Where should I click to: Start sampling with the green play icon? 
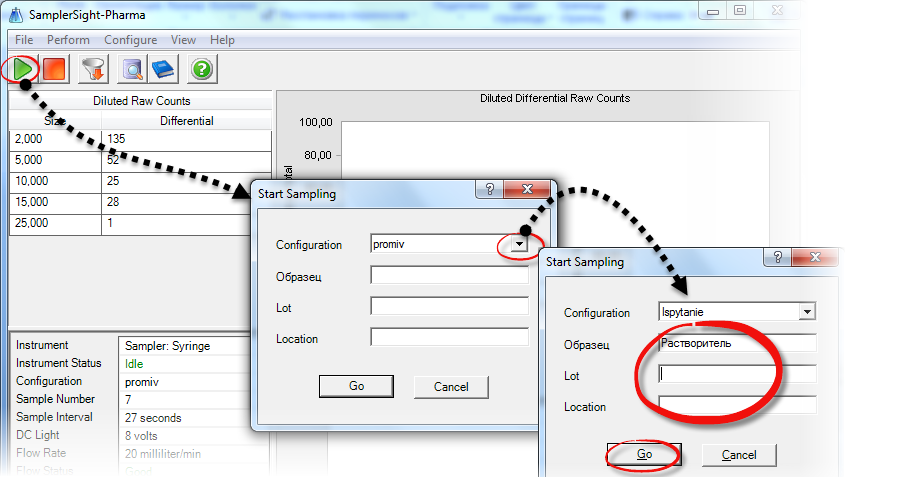click(x=23, y=69)
